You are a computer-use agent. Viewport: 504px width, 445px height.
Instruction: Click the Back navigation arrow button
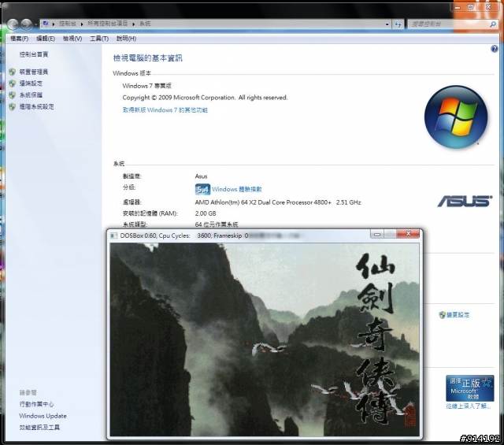click(x=13, y=24)
